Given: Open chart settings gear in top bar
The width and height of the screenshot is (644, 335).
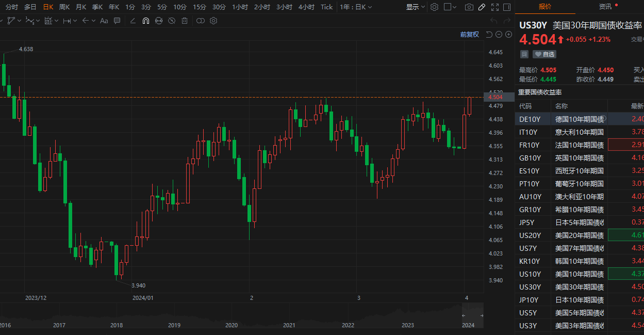Looking at the screenshot, I should coord(435,7).
